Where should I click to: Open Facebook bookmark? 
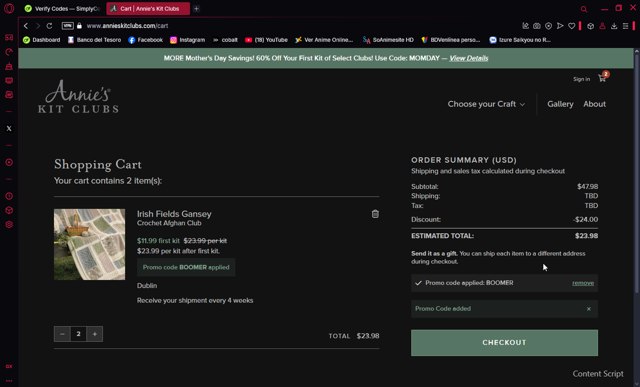click(x=145, y=40)
